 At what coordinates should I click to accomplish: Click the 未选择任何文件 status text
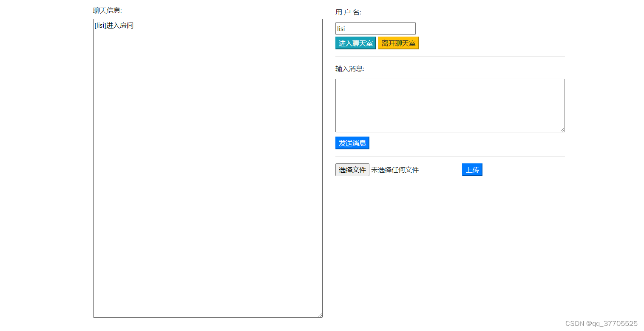pos(395,170)
